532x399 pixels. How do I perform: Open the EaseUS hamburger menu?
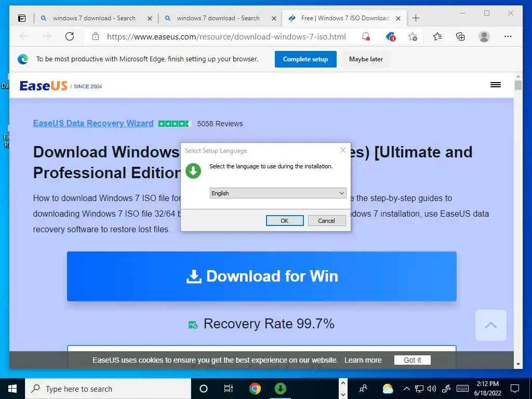pos(495,85)
